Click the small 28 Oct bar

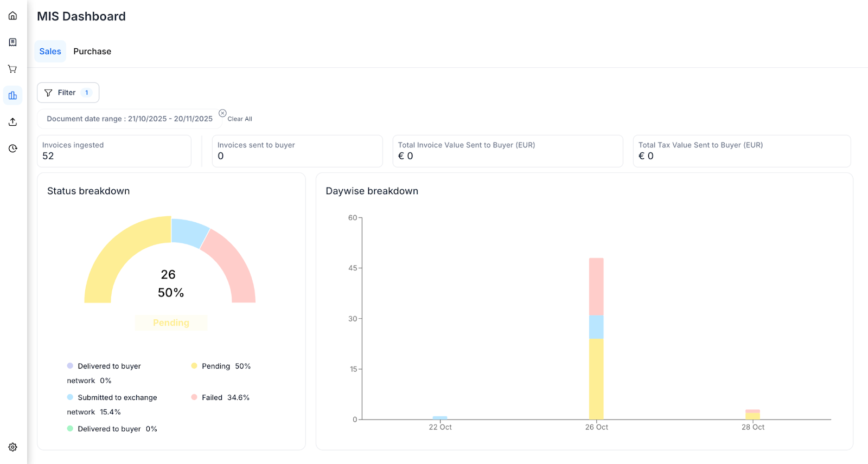752,415
